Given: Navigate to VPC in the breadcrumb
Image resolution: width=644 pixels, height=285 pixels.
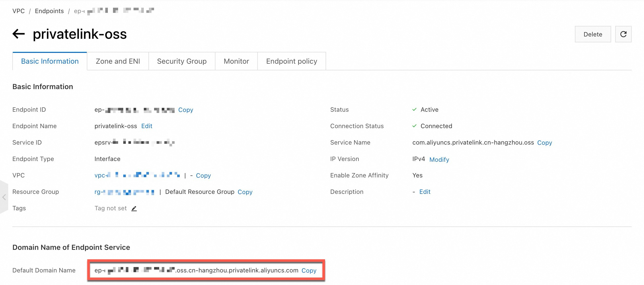Looking at the screenshot, I should [18, 11].
